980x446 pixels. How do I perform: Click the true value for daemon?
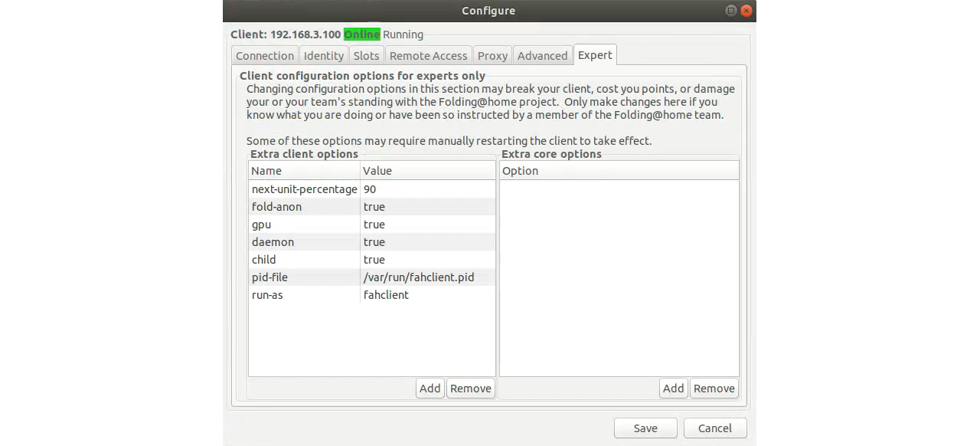point(374,242)
